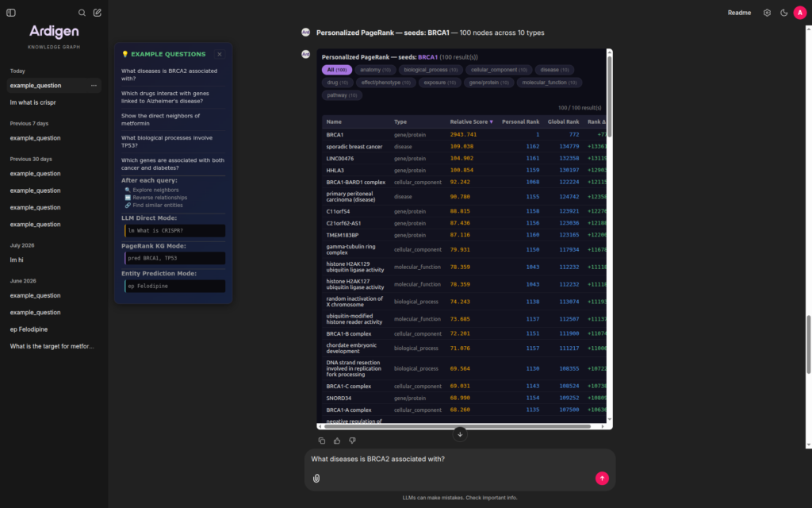The width and height of the screenshot is (812, 508).
Task: Open options menu for today's example_question chat
Action: (94, 86)
